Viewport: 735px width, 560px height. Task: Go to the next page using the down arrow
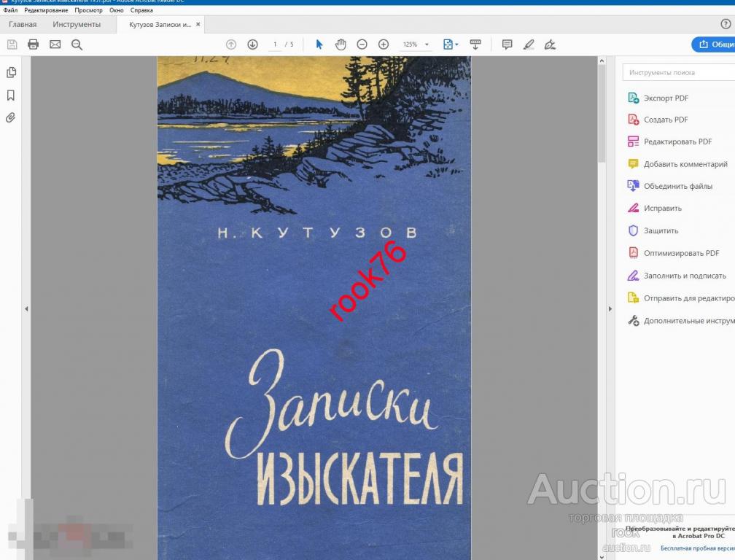click(252, 44)
